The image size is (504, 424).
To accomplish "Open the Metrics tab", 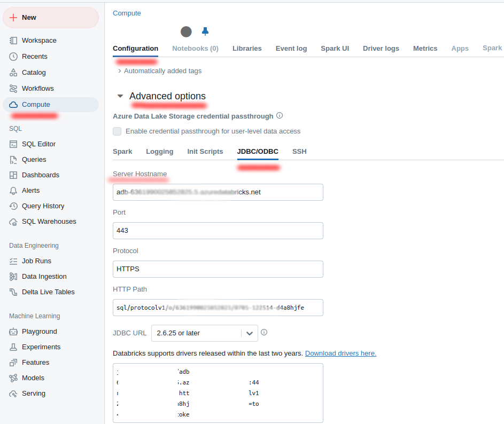I will tap(425, 49).
